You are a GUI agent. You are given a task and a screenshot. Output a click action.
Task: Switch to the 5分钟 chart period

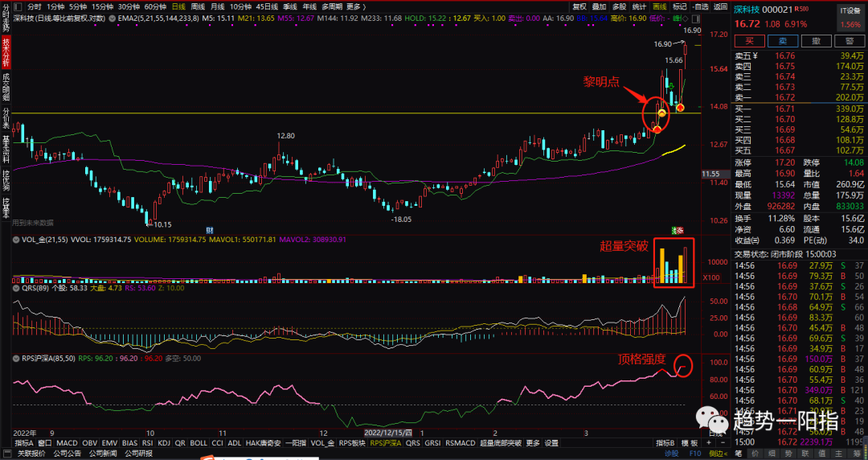click(x=78, y=6)
